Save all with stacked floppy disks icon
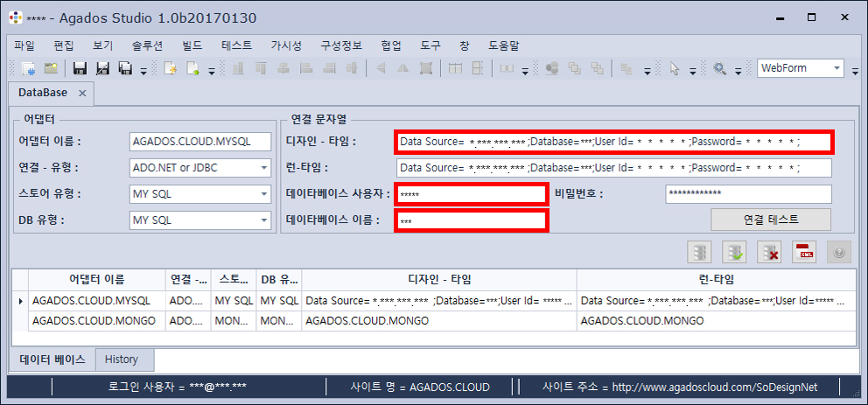The width and height of the screenshot is (868, 405). [125, 68]
